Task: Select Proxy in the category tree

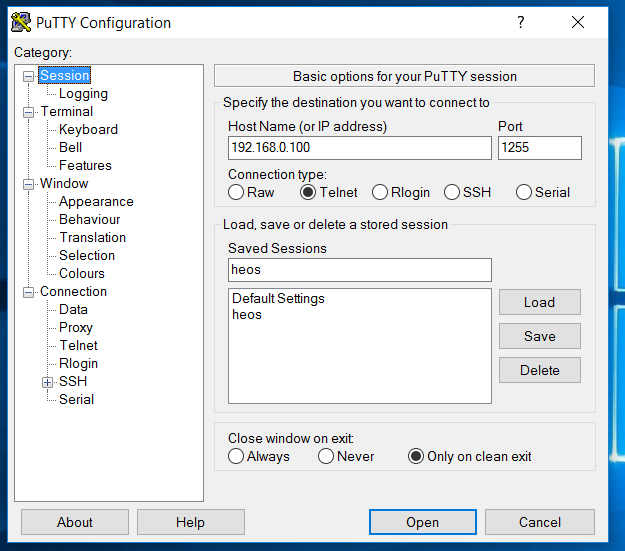Action: (76, 328)
